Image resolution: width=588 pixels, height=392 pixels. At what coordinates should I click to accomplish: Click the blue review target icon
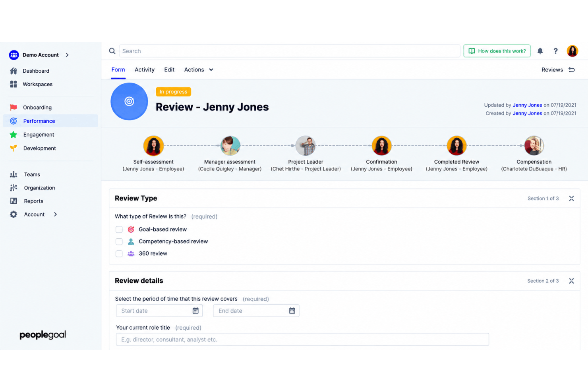coord(129,101)
